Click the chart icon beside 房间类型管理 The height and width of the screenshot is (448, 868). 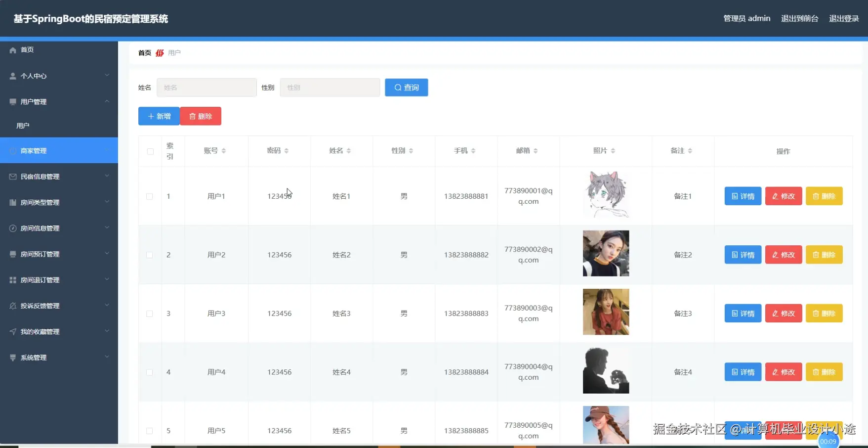pos(13,202)
